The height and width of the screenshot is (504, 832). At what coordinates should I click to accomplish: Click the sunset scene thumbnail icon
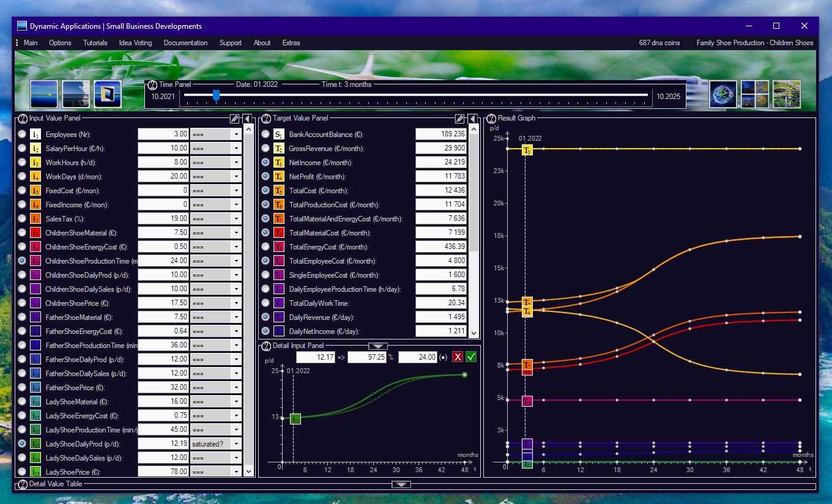[44, 94]
